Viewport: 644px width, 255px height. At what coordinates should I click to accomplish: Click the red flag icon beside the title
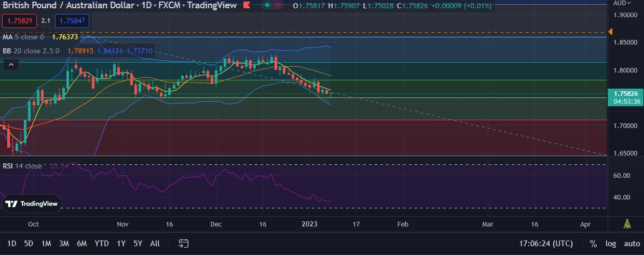click(x=247, y=6)
